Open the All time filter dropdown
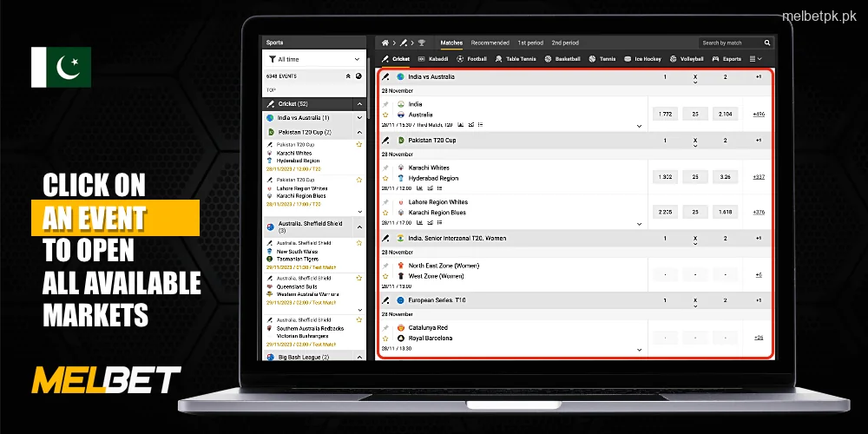868x434 pixels. point(314,59)
